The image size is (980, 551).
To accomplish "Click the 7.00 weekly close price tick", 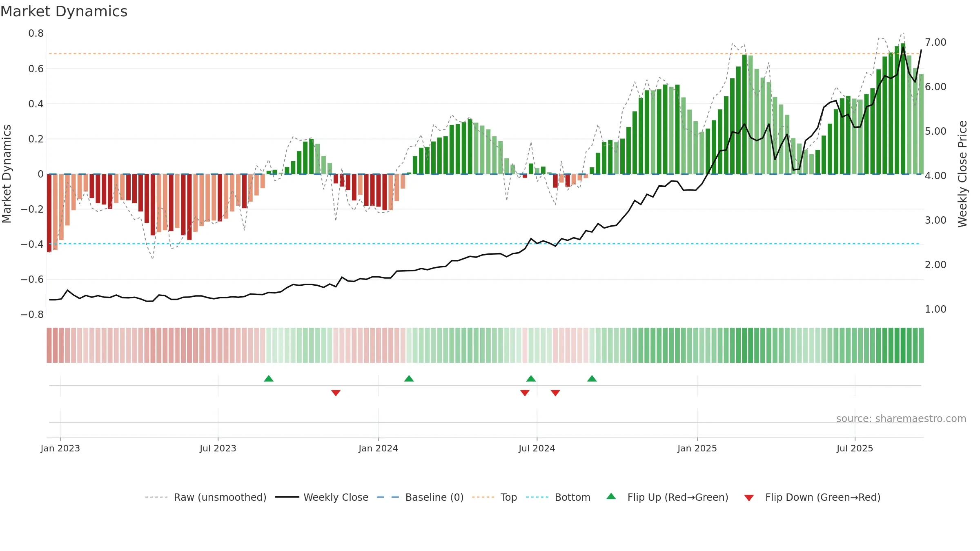I will (x=935, y=42).
